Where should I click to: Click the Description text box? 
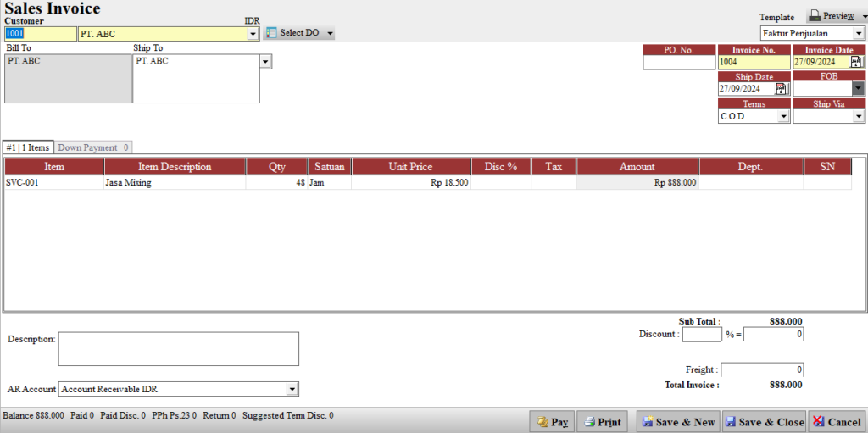point(178,349)
